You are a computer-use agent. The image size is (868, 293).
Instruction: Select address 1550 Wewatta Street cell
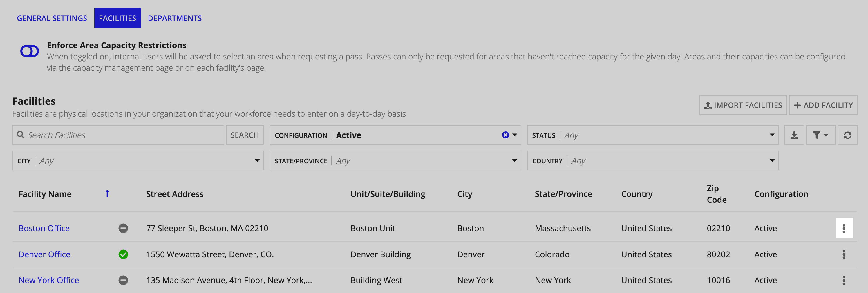[210, 254]
